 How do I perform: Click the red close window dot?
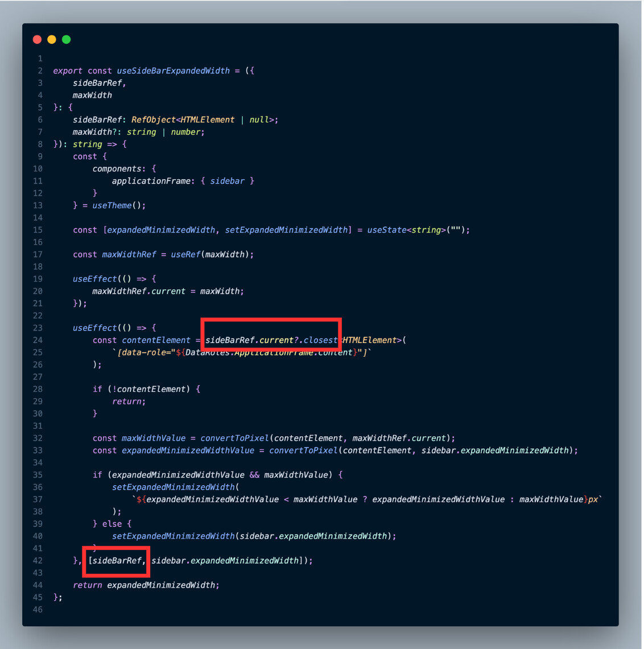coord(37,39)
